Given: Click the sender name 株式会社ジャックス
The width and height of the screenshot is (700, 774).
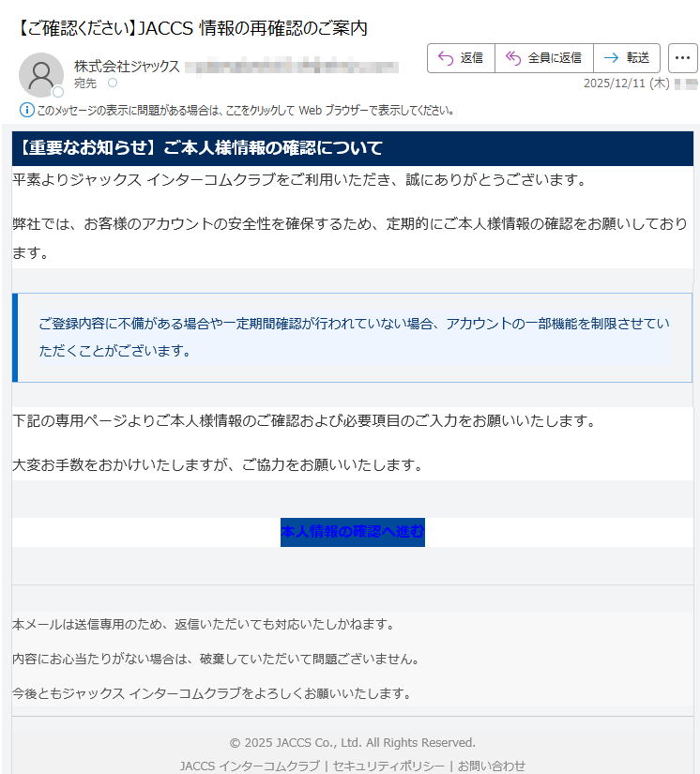Looking at the screenshot, I should pyautogui.click(x=127, y=67).
